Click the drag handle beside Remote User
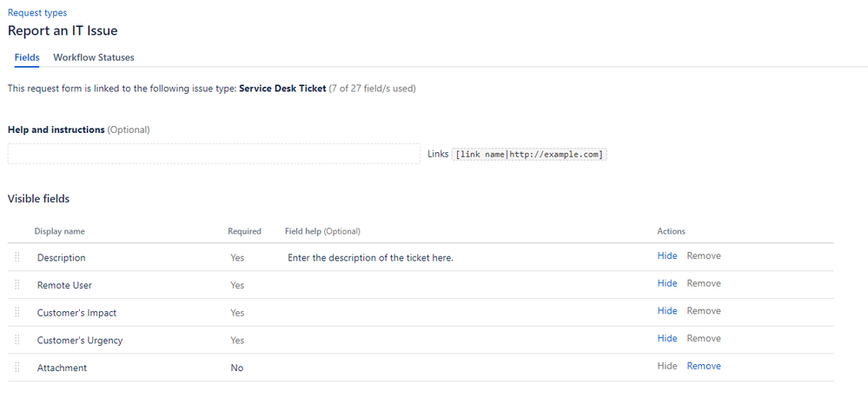 tap(17, 284)
